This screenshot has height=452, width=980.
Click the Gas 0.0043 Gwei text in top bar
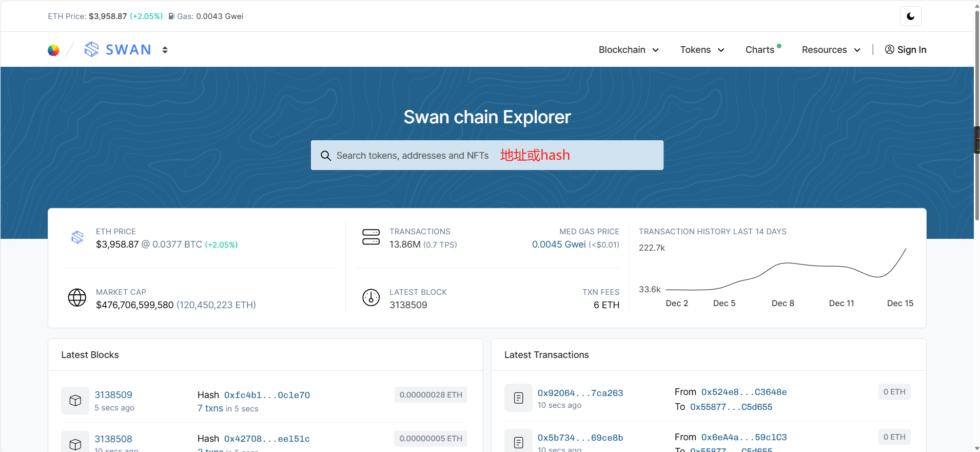pyautogui.click(x=210, y=16)
